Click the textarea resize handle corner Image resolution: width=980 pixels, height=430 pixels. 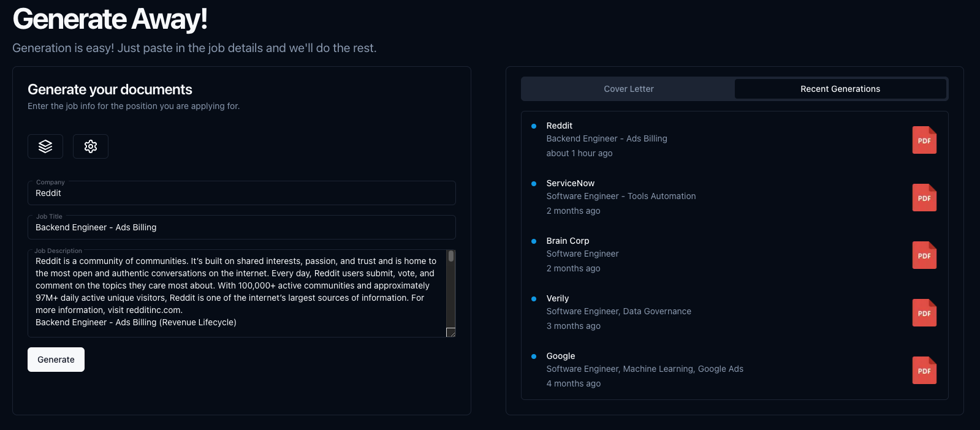coord(451,333)
